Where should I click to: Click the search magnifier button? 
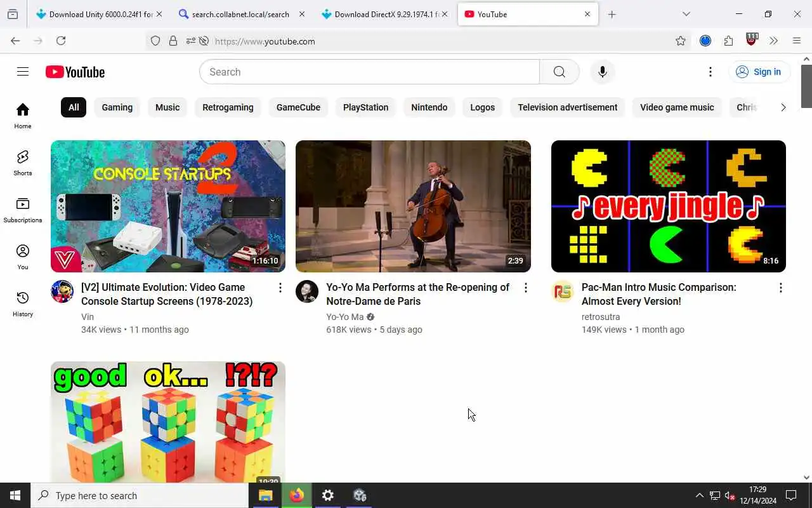[x=559, y=72]
